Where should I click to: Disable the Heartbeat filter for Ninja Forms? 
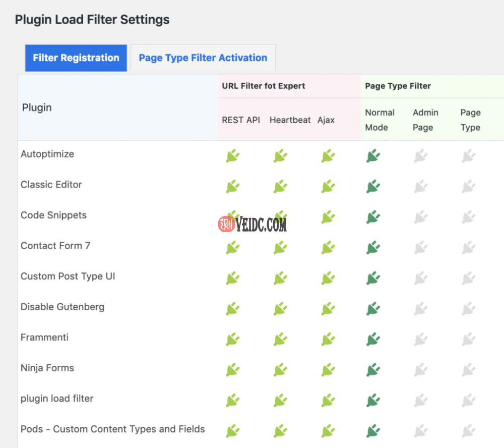[x=280, y=370]
